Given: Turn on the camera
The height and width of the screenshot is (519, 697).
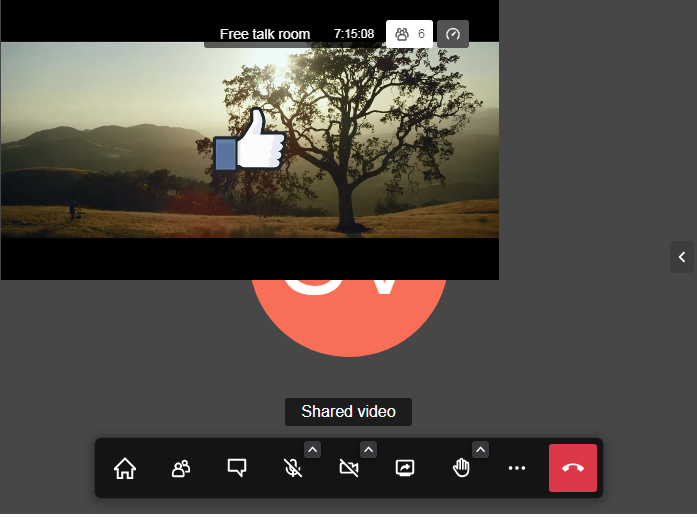Looking at the screenshot, I should [348, 468].
